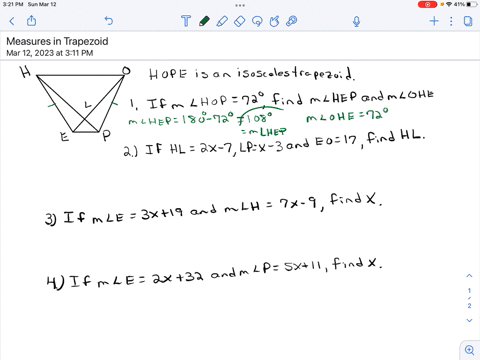Select the green Pen tool
This screenshot has height=360, width=480.
[204, 21]
